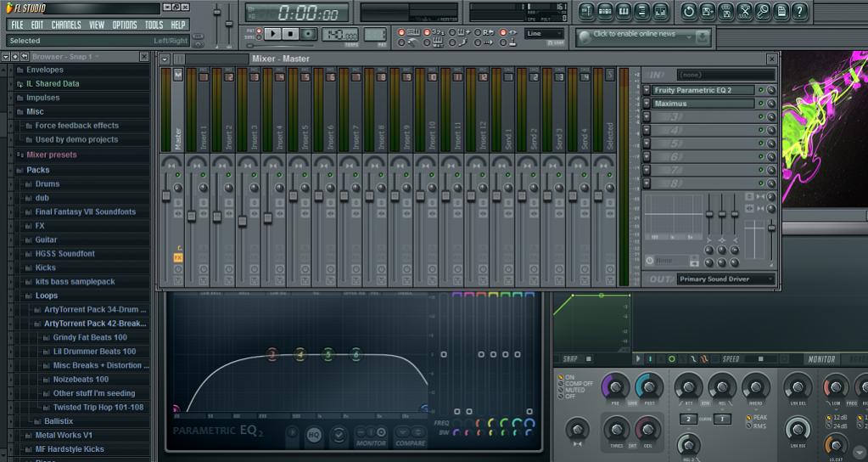Click the Master track volume fader
Image resolution: width=868 pixels, height=462 pixels.
166,196
